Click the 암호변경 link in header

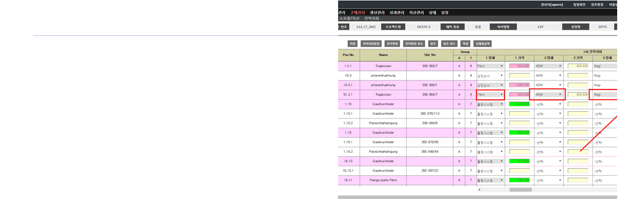click(x=597, y=4)
